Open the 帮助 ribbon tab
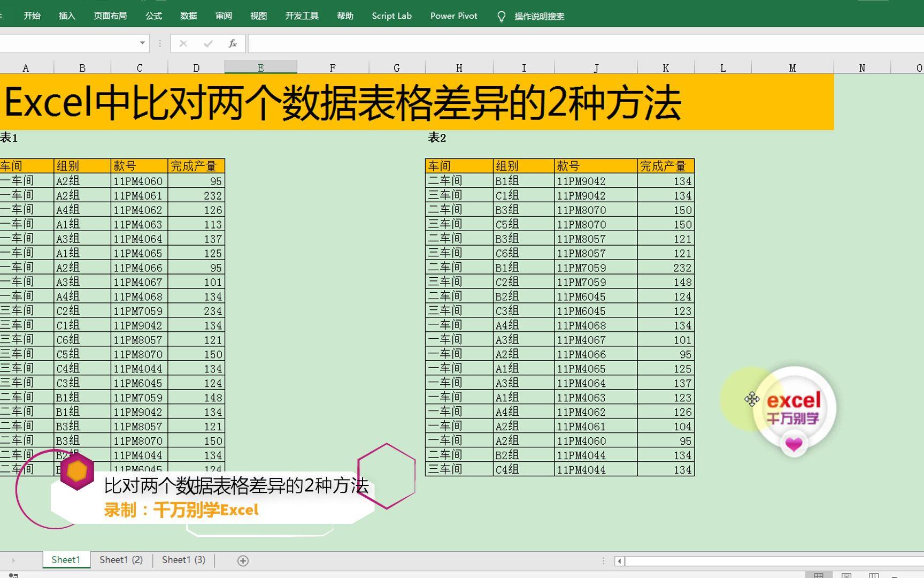 pyautogui.click(x=345, y=16)
